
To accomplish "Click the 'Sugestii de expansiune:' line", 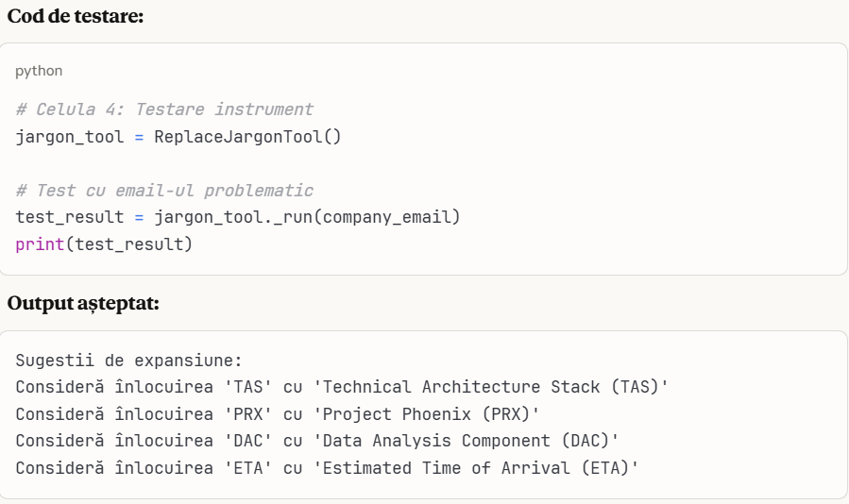I will pyautogui.click(x=129, y=361).
